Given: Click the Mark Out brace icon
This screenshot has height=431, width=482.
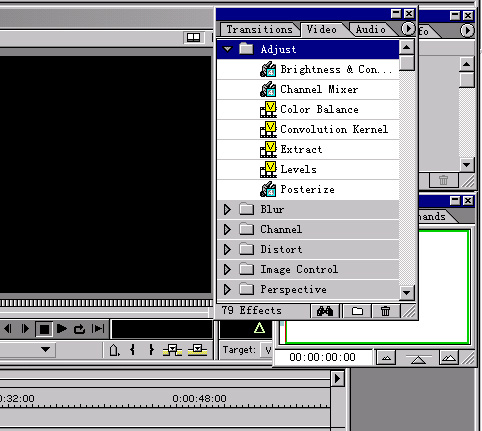Looking at the screenshot, I should [x=151, y=349].
